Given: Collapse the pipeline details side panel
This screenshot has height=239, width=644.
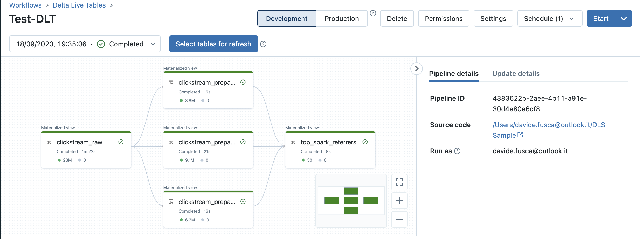Looking at the screenshot, I should [416, 69].
